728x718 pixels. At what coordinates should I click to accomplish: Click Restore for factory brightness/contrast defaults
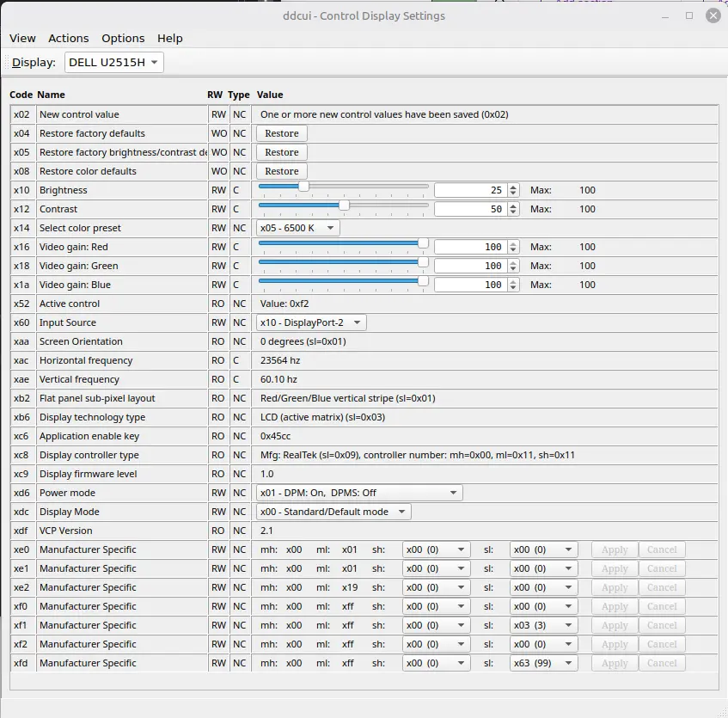(281, 152)
